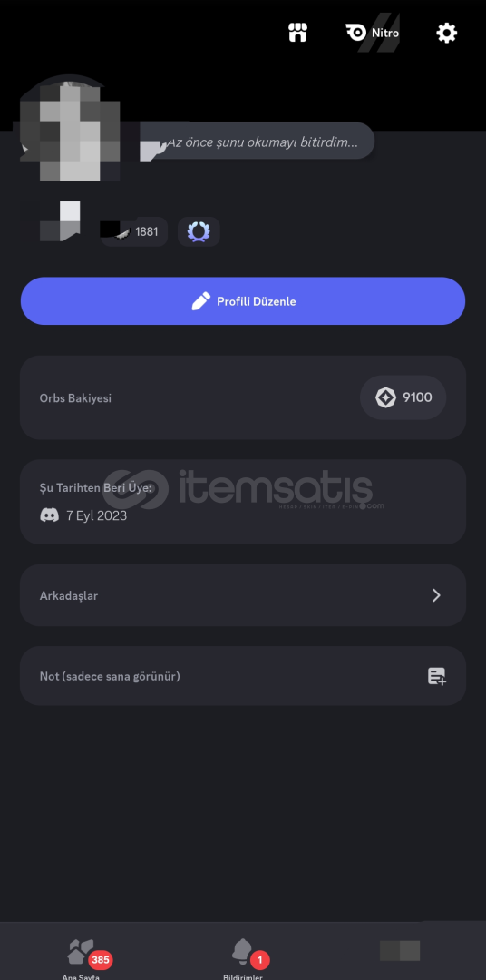Open the Arkadaşlar row
Screen dimensions: 486x980
coord(243,595)
